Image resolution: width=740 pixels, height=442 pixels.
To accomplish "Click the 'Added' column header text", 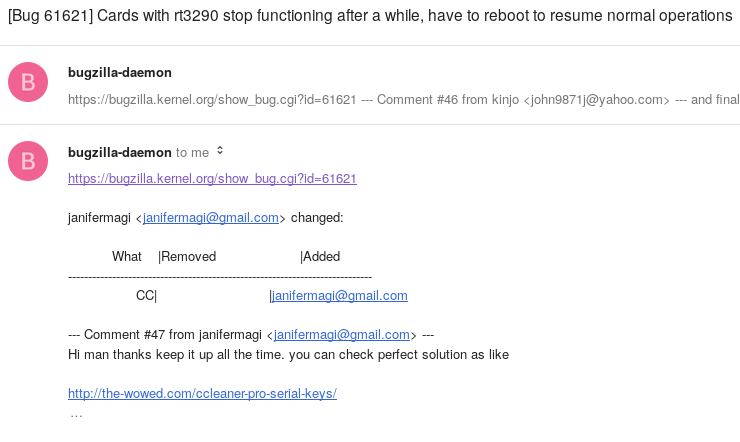I will tap(321, 257).
